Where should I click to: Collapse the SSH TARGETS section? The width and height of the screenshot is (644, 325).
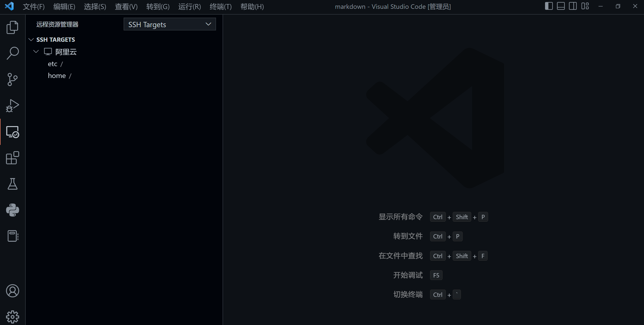[x=31, y=40]
